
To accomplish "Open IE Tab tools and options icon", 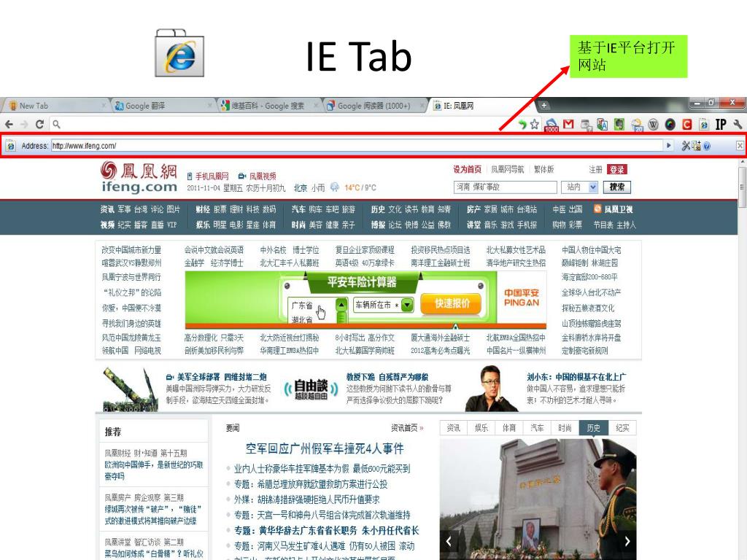I will pyautogui.click(x=686, y=146).
